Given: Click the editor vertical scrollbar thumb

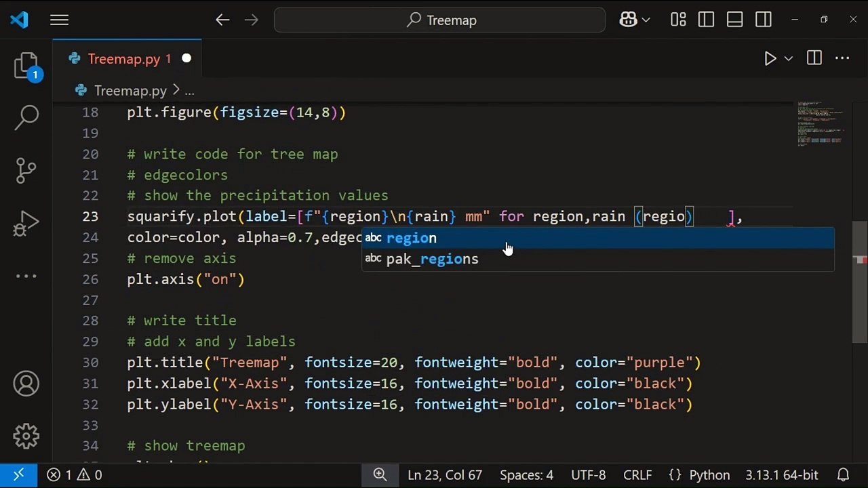Looking at the screenshot, I should [x=860, y=282].
